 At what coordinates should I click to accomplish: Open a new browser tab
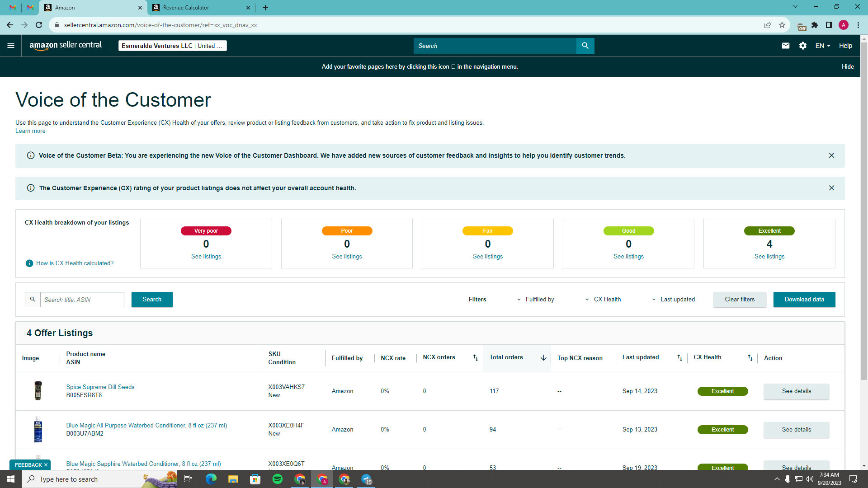coord(265,8)
